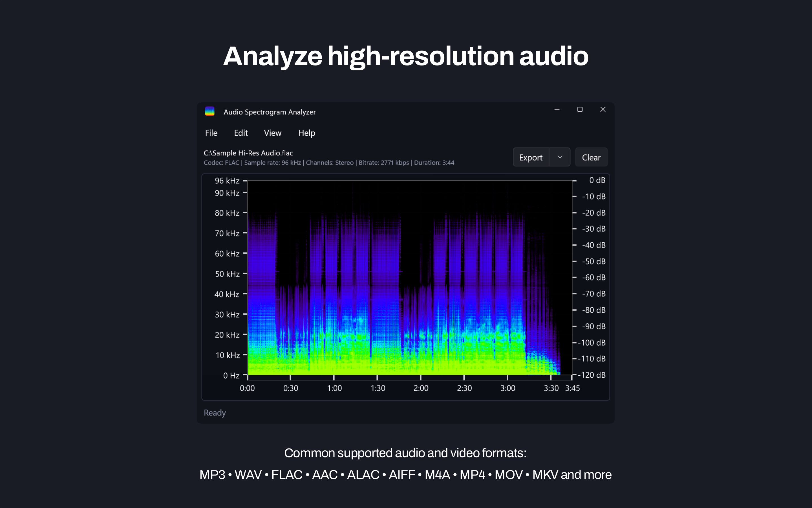Click the 20 kHz frequency axis label
812x508 pixels.
227,335
